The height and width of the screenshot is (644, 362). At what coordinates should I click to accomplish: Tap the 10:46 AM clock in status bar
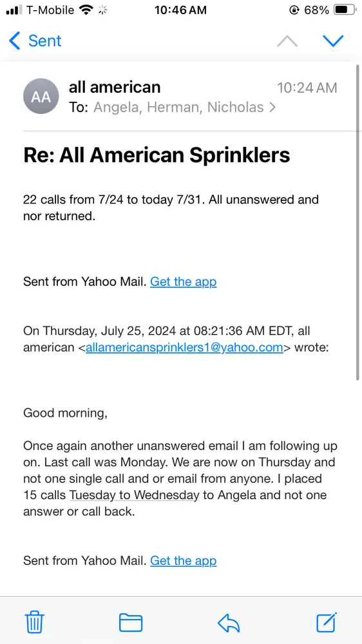(180, 10)
